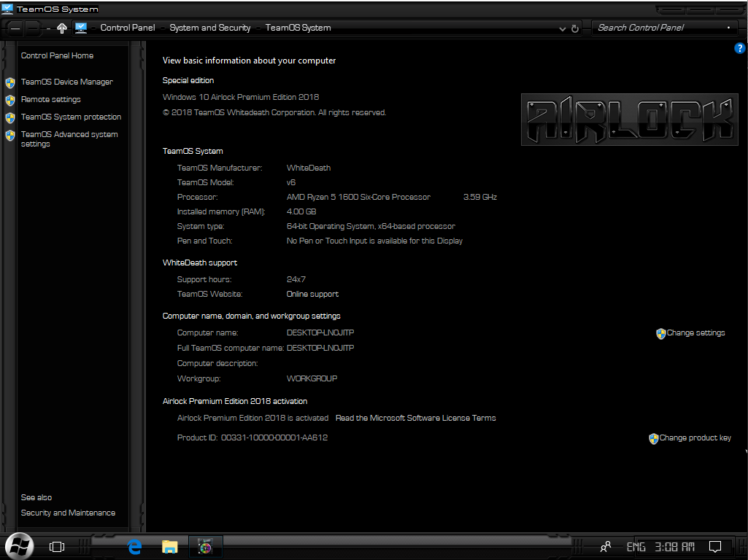Image resolution: width=748 pixels, height=560 pixels.
Task: Click the 24x7 support hours value
Action: coord(296,279)
